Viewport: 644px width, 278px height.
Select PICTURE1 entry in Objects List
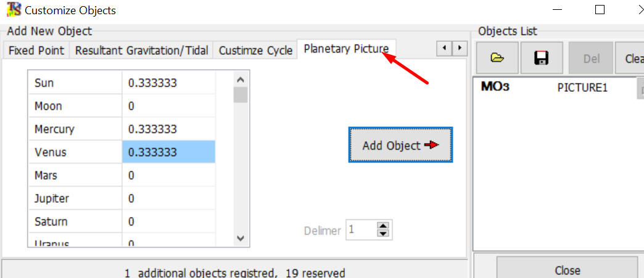582,88
